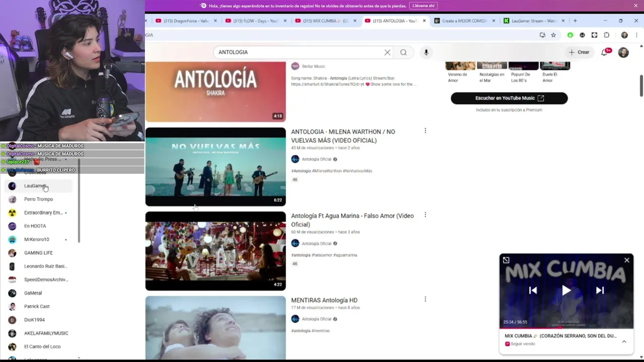The height and width of the screenshot is (362, 644).
Task: Bookmark this page with the star icon
Action: 553,35
